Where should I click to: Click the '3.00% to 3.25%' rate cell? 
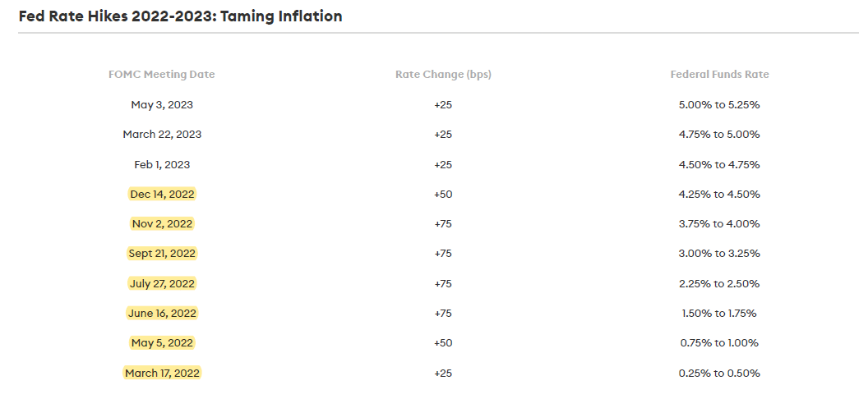point(719,254)
